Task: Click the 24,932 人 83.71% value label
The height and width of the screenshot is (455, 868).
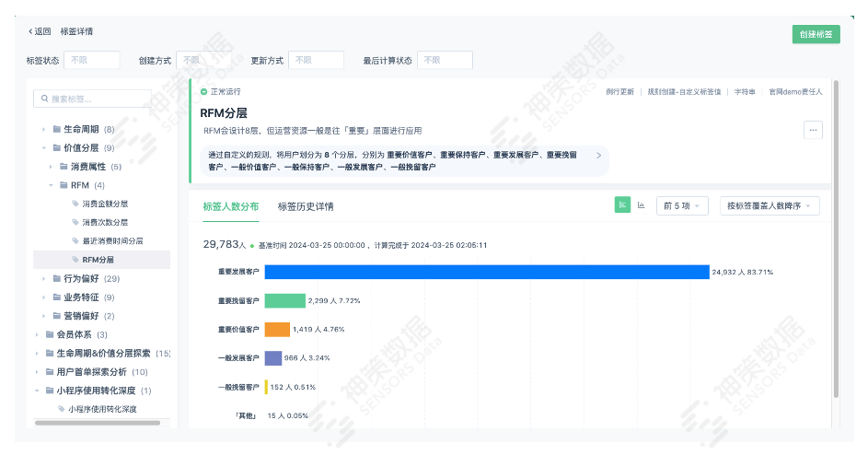Action: (x=742, y=272)
